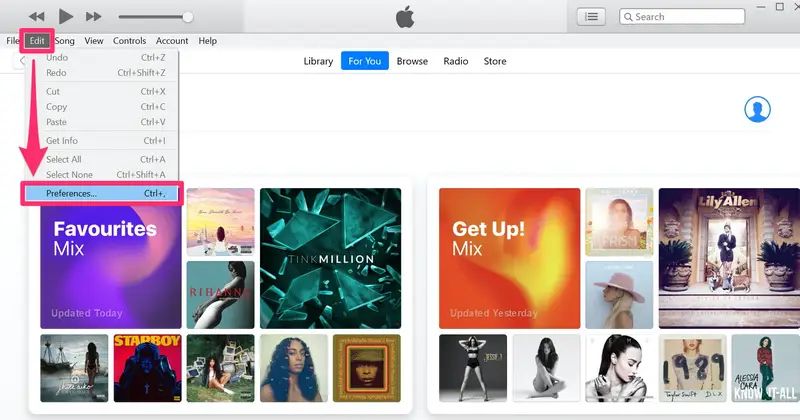Skip forward with the fast-forward icon
Image resolution: width=800 pixels, height=420 pixels.
[93, 17]
